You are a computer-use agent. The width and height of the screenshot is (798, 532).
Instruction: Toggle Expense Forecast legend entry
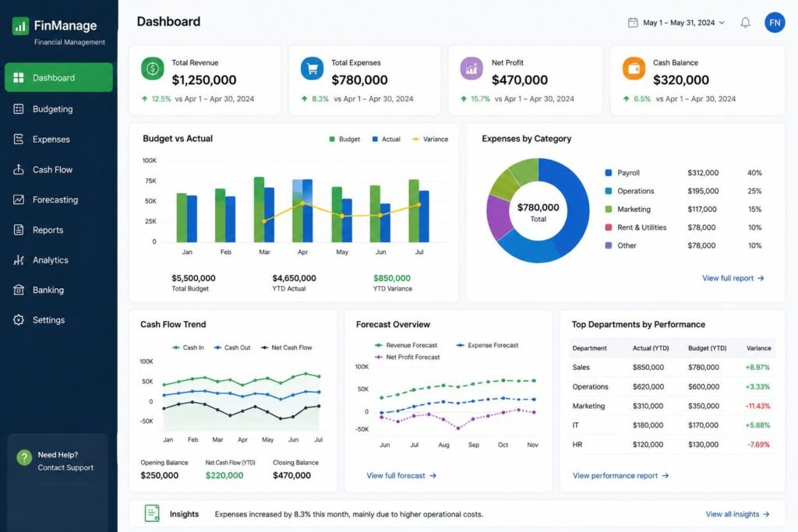click(x=487, y=345)
